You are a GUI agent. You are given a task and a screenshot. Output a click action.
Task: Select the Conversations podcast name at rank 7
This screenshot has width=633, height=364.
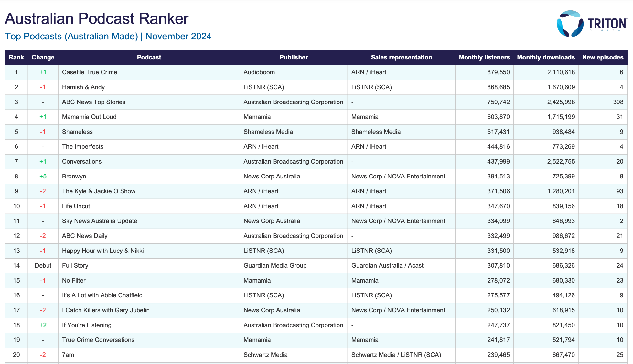[82, 161]
